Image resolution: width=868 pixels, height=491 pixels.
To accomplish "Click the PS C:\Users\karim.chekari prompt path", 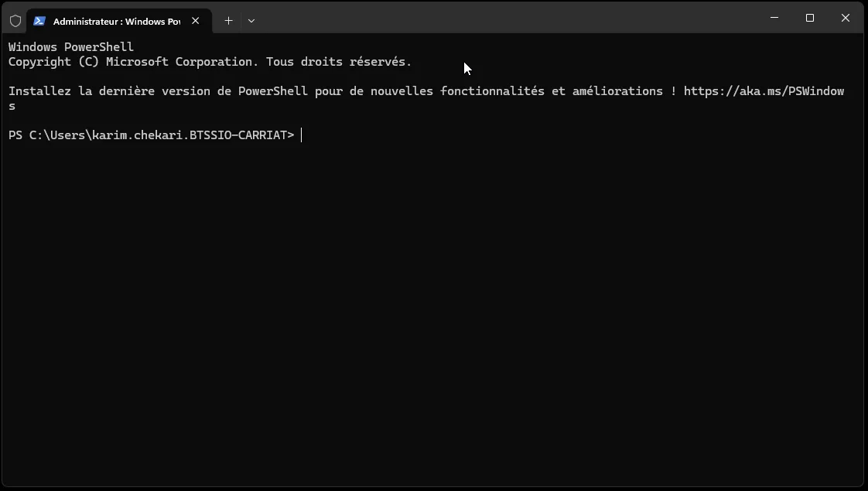I will coord(151,135).
